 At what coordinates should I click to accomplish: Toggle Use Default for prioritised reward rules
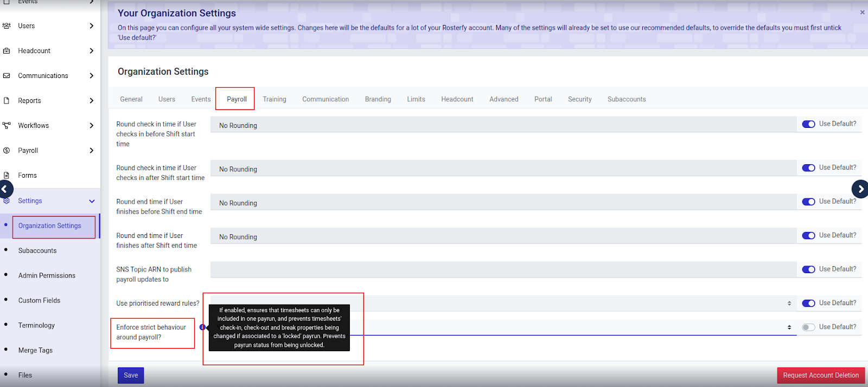tap(808, 304)
